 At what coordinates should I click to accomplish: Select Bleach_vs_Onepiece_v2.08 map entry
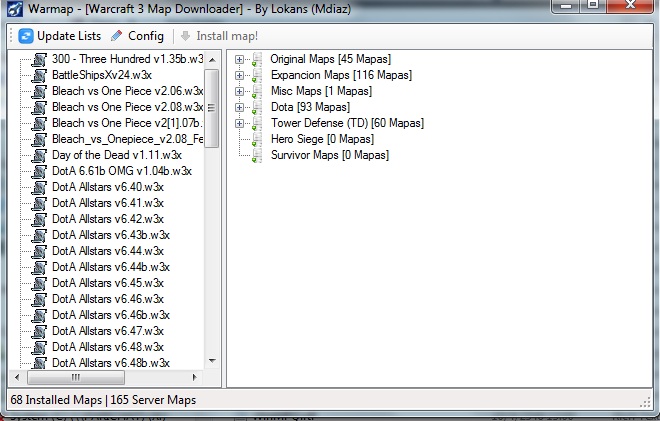click(x=128, y=139)
